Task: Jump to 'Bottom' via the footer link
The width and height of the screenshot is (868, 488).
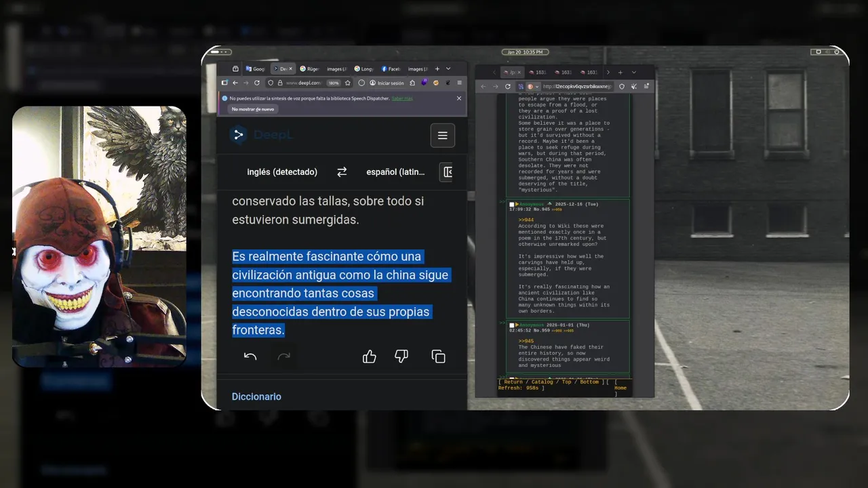Action: coord(589,382)
